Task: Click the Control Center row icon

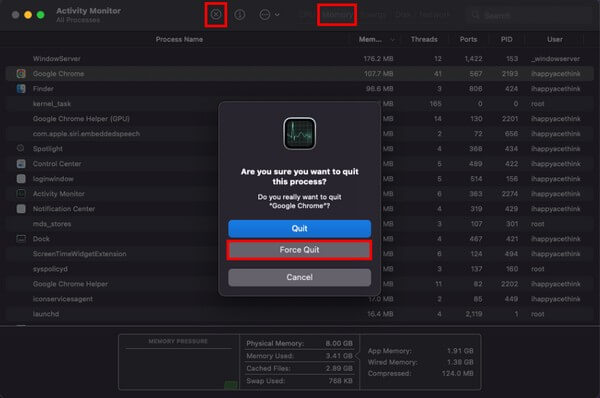Action: pos(21,163)
